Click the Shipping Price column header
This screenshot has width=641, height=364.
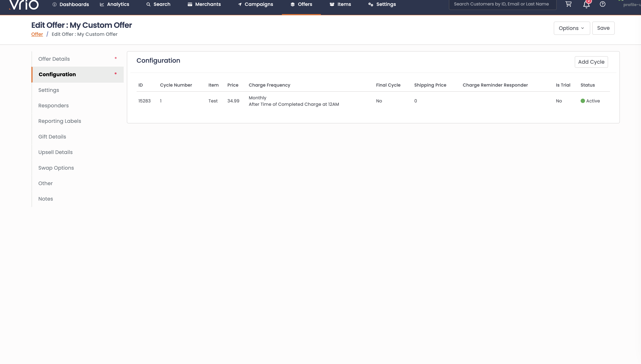(430, 85)
